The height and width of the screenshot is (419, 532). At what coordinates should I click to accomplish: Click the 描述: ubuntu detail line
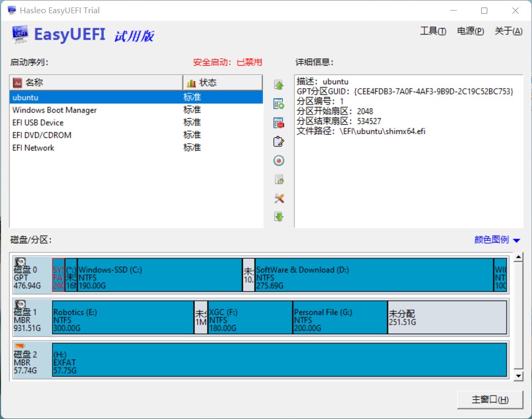(x=322, y=82)
